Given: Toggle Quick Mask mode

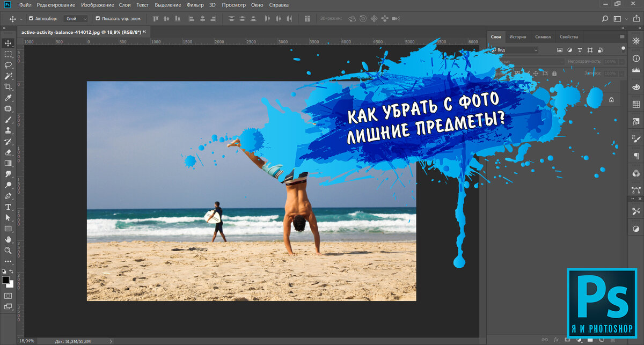Looking at the screenshot, I should pos(8,296).
